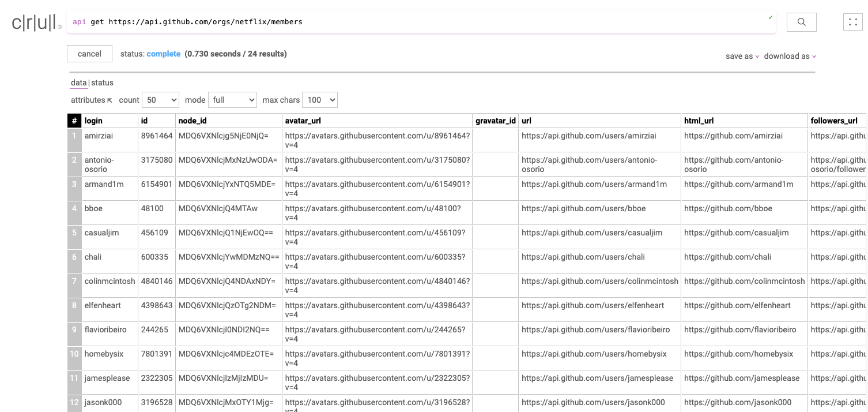Click the complete status link

(164, 54)
